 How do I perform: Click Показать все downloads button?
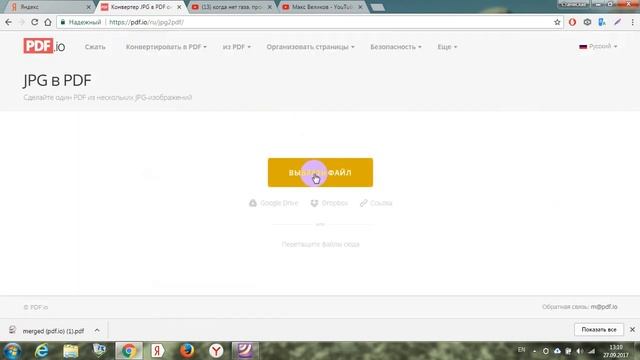click(x=599, y=329)
